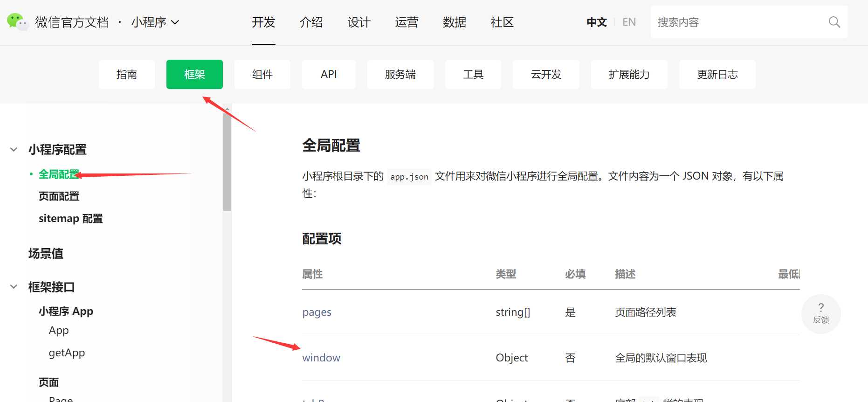Click the 页面路径列表 description cell
The width and height of the screenshot is (868, 402).
click(646, 312)
